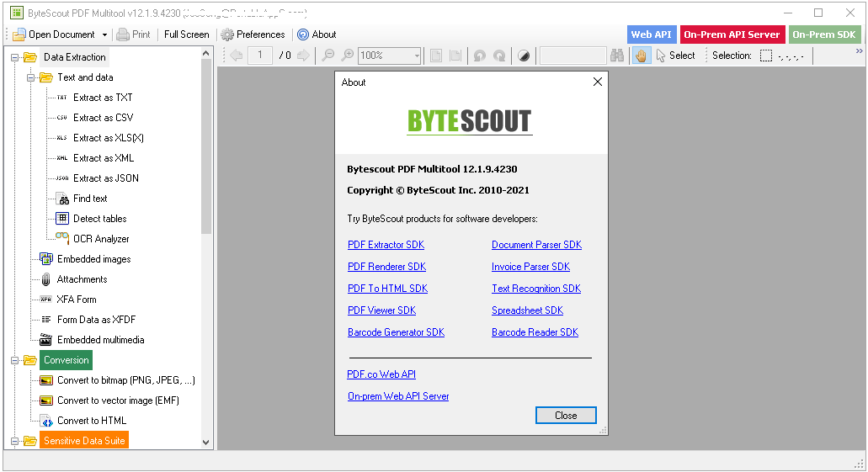Image resolution: width=868 pixels, height=472 pixels.
Task: Collapse the Data Extraction tree node
Action: (15, 57)
